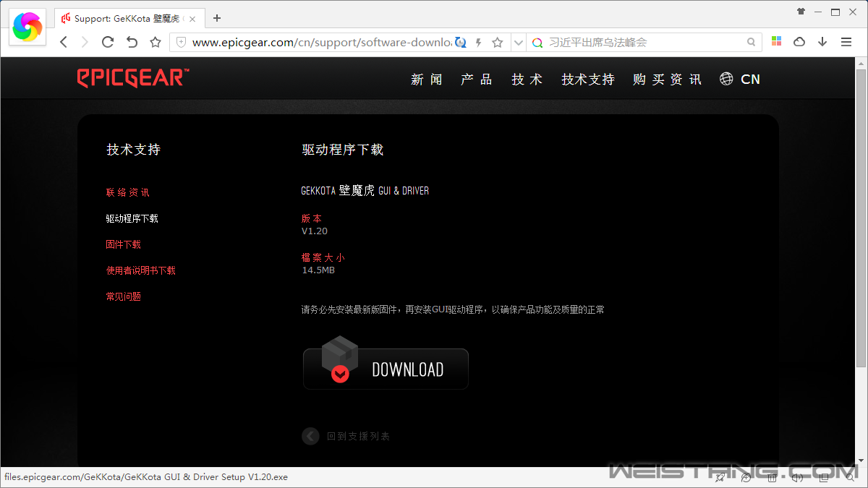Click the browser back arrow
Screen dimensions: 868x488
(x=64, y=42)
